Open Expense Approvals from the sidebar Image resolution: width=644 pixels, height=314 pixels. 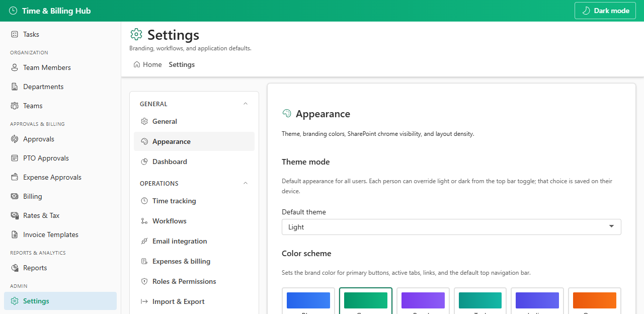click(60, 177)
